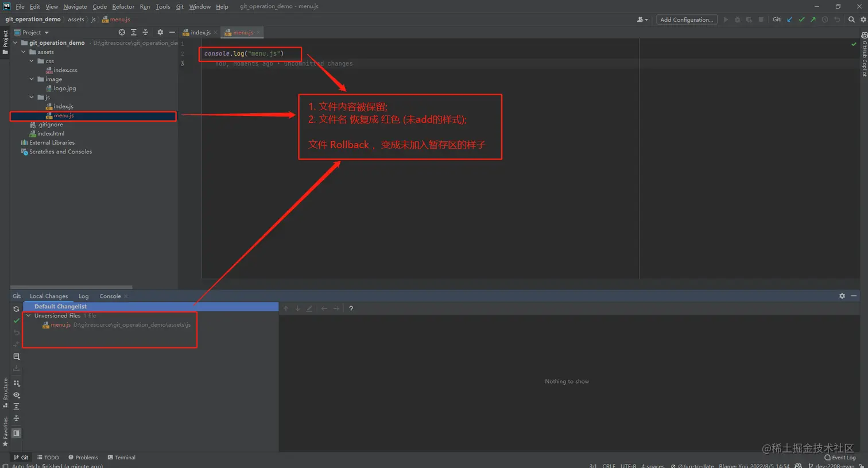The image size is (868, 468).
Task: Click the Git push green arrow icon
Action: click(x=813, y=20)
